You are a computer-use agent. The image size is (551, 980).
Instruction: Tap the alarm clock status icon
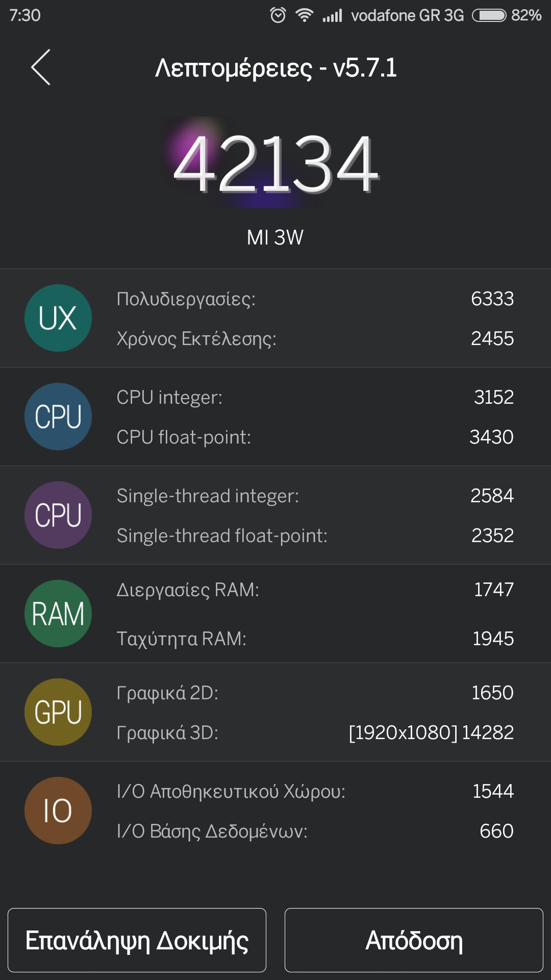click(x=278, y=15)
